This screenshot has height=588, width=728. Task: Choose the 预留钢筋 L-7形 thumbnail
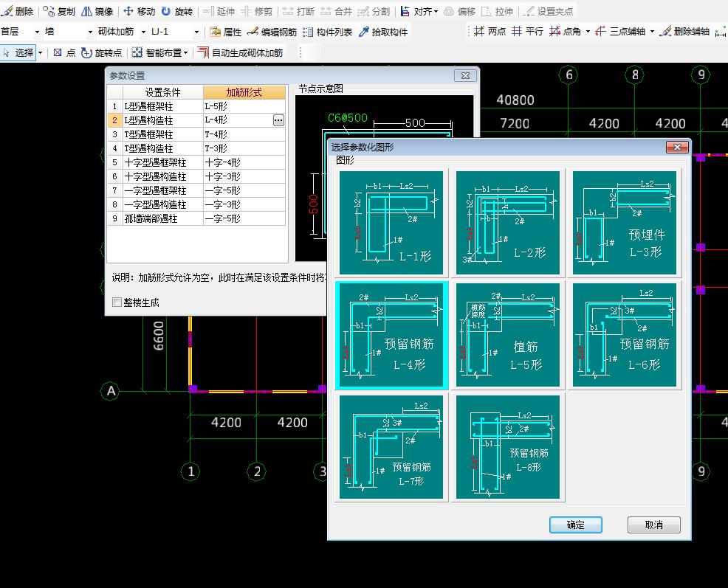pos(391,447)
